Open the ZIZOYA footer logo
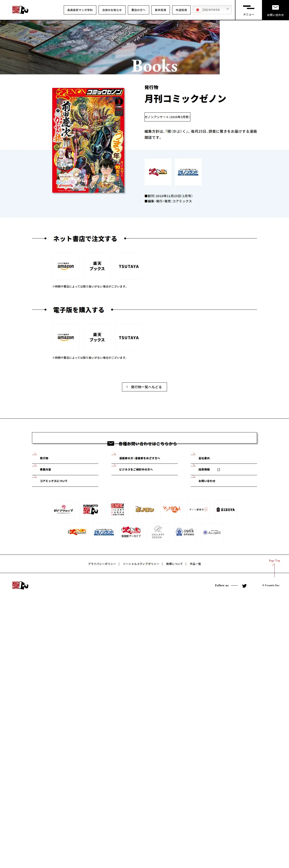289x868 pixels. click(225, 509)
